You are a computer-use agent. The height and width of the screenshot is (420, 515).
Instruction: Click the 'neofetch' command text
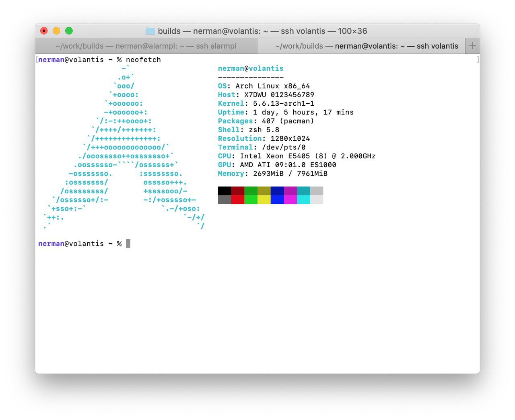click(x=143, y=59)
